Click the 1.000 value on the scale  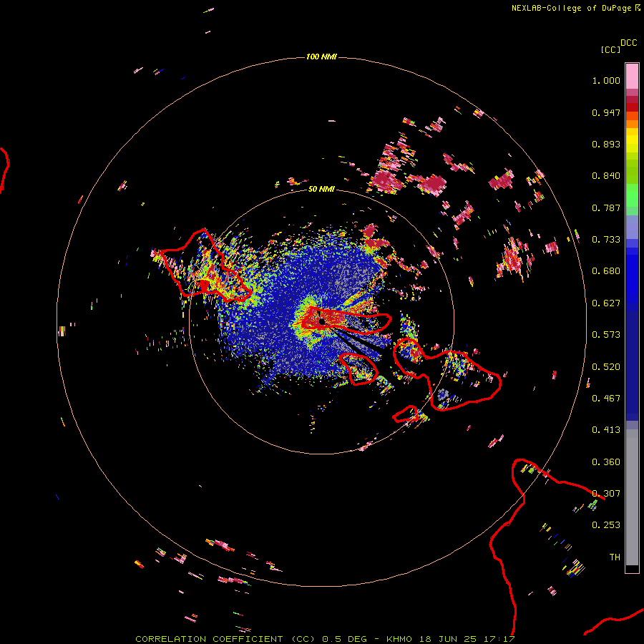[x=606, y=80]
